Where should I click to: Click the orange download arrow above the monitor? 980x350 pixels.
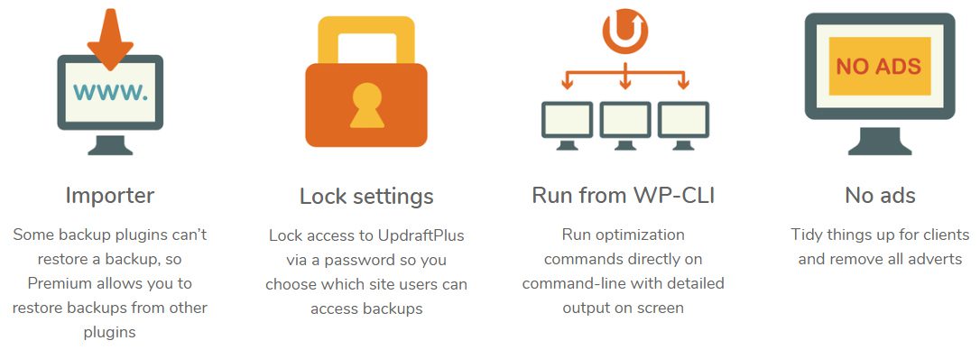pos(110,39)
